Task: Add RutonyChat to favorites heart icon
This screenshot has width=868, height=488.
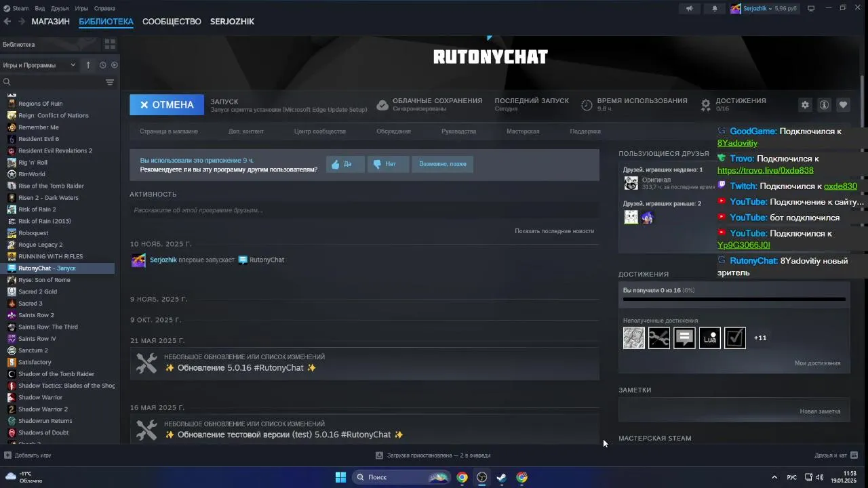Action: [x=843, y=104]
